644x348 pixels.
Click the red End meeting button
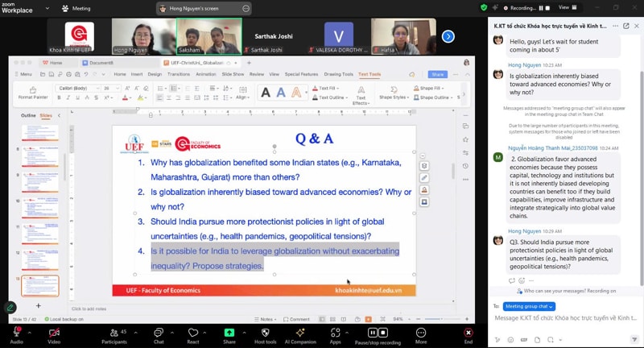pos(468,333)
